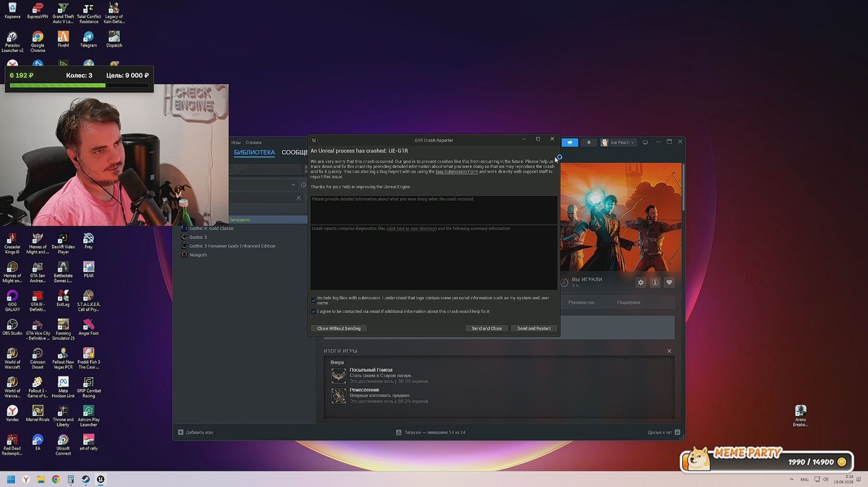
Task: Click the game hero artwork in Steam
Action: [621, 217]
